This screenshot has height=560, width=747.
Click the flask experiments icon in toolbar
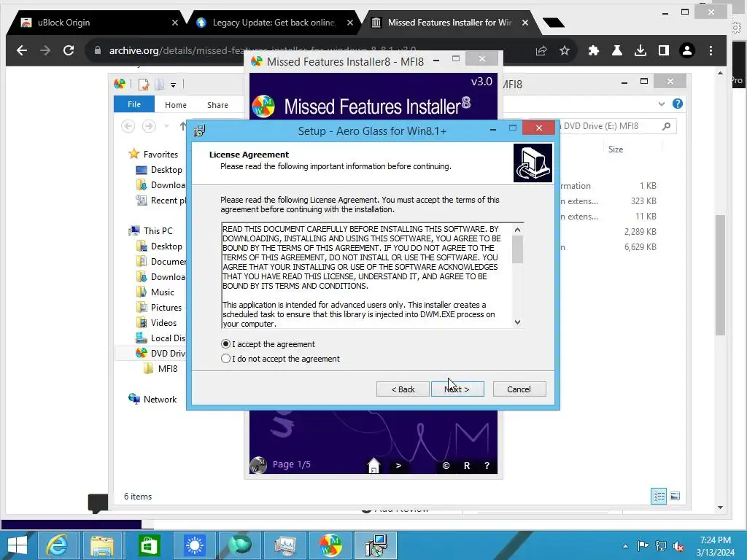[617, 50]
